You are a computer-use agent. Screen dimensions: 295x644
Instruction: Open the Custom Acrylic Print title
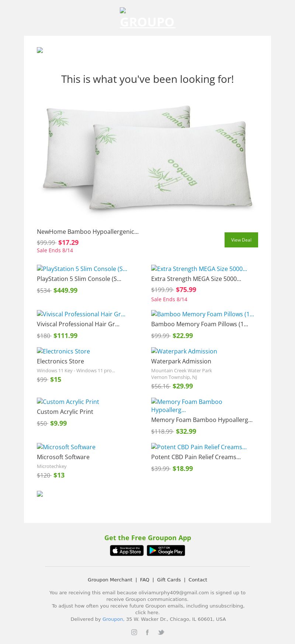tap(65, 412)
